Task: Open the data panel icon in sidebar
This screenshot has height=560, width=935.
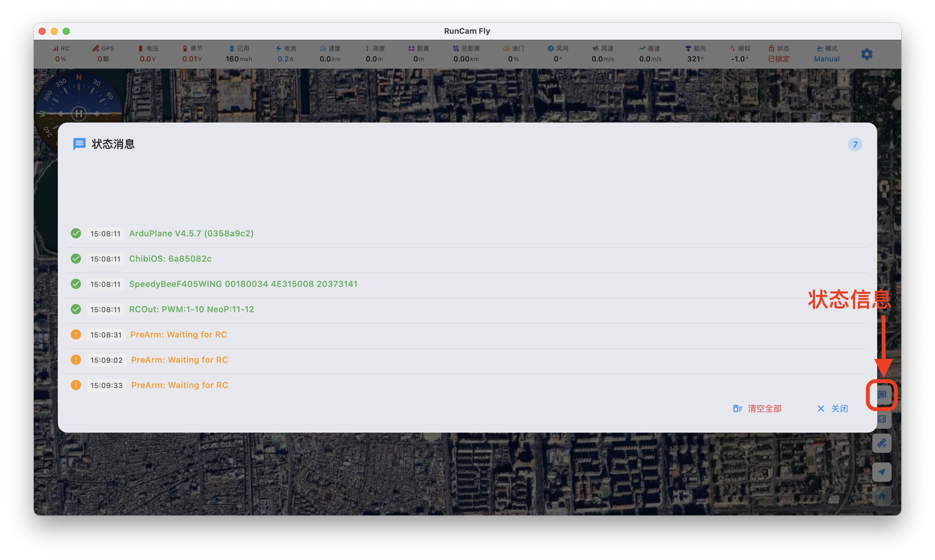Action: tap(882, 419)
